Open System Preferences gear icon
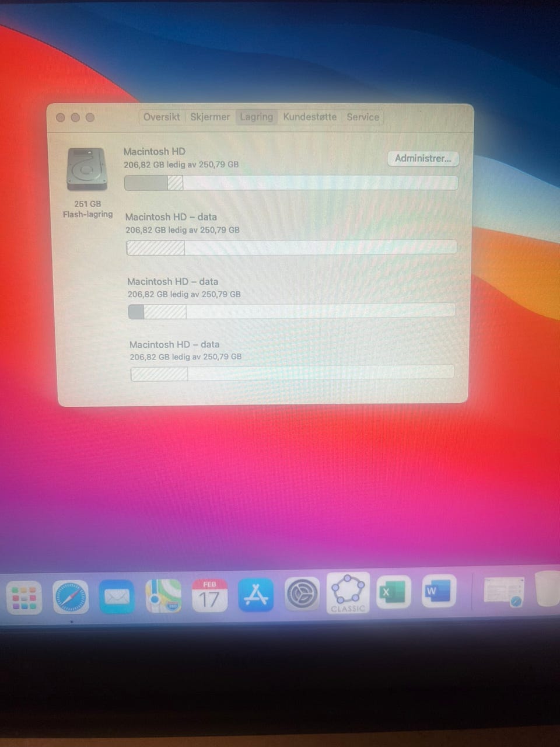Screen dimensions: 560x747 (x=302, y=594)
